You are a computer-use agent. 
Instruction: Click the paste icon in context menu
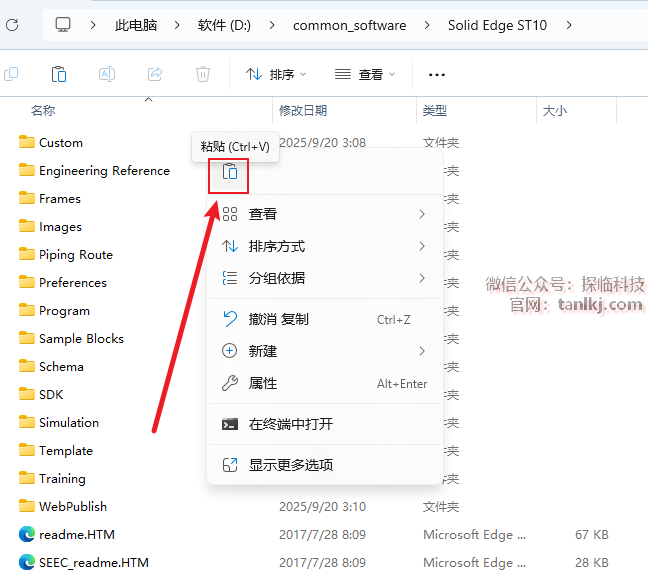[229, 171]
